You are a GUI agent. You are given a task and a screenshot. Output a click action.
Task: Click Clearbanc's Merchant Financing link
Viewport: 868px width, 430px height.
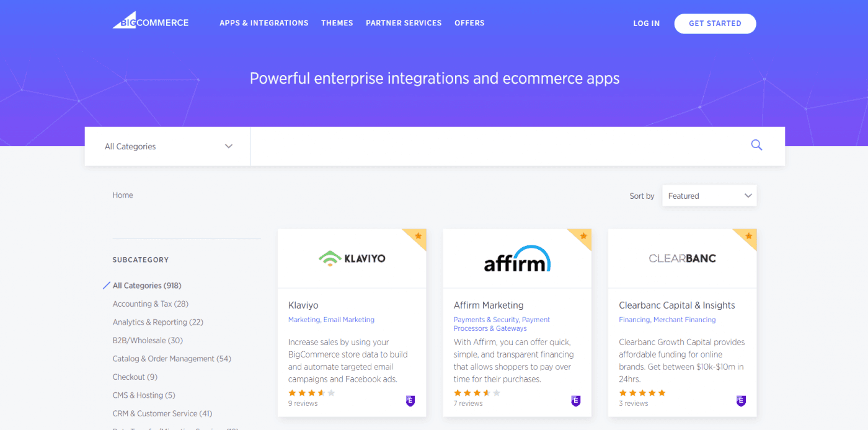pos(685,320)
